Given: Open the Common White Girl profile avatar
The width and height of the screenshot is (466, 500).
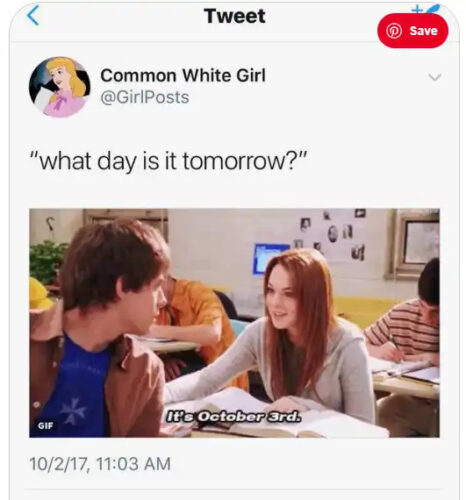Looking at the screenshot, I should coord(60,87).
